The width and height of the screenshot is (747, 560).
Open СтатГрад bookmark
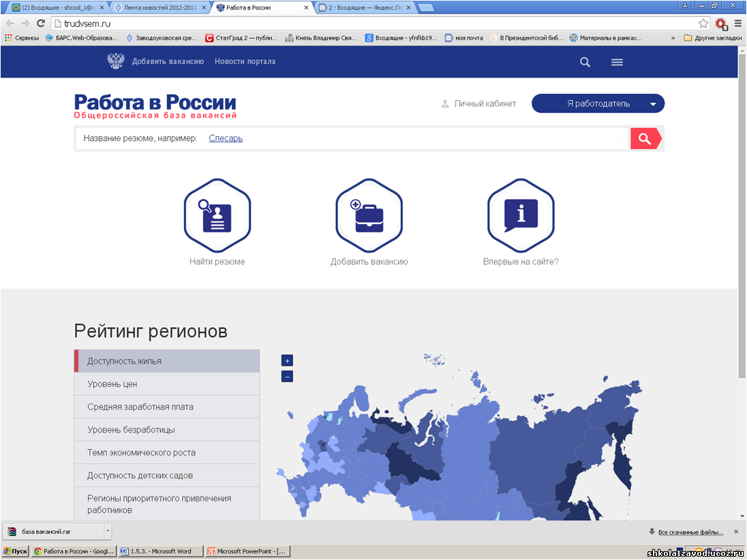pos(241,37)
